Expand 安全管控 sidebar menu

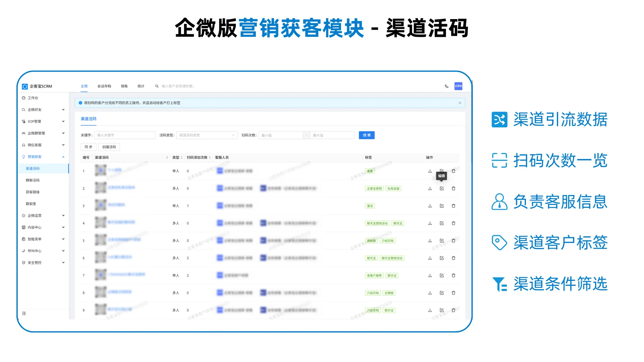(43, 262)
